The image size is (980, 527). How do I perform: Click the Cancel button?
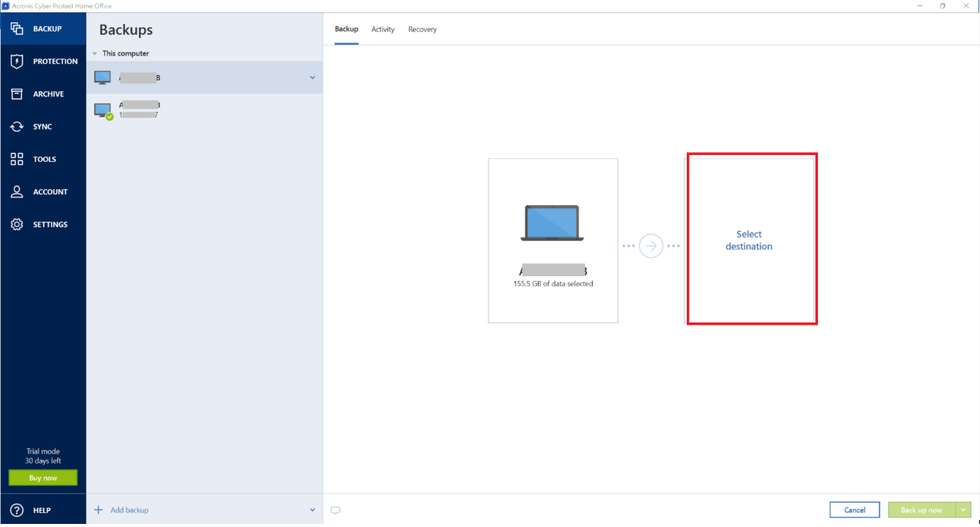point(854,510)
